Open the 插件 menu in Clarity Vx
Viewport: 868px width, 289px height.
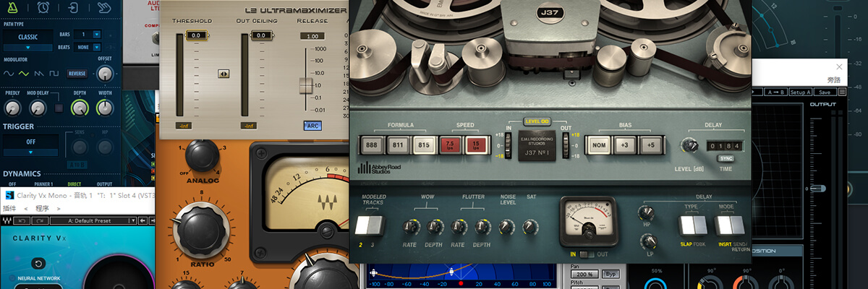9,208
